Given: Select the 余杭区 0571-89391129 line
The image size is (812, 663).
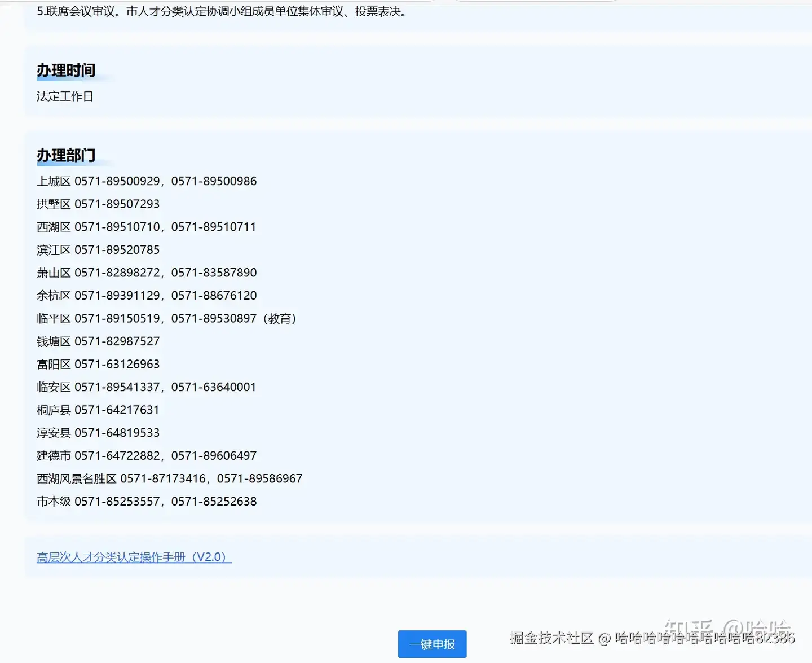Looking at the screenshot, I should (147, 295).
